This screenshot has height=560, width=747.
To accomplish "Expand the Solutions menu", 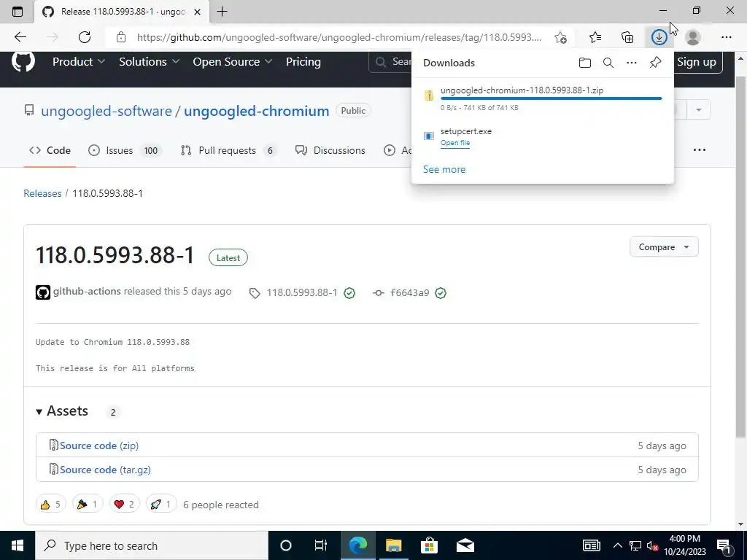I will pyautogui.click(x=149, y=62).
